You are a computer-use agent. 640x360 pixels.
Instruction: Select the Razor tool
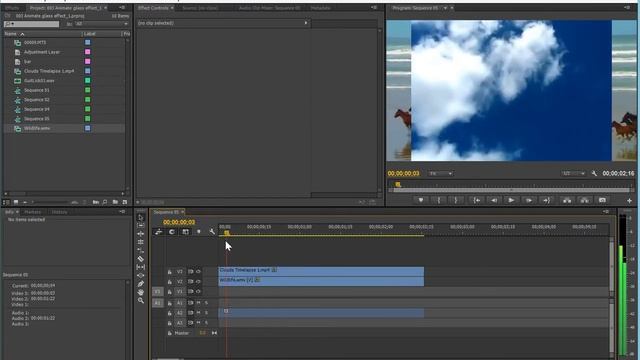(x=141, y=259)
